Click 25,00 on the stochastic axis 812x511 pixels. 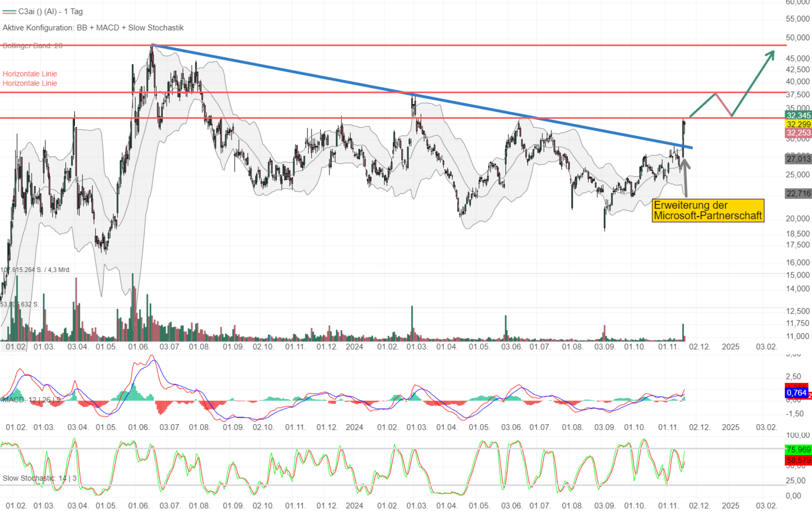point(796,480)
